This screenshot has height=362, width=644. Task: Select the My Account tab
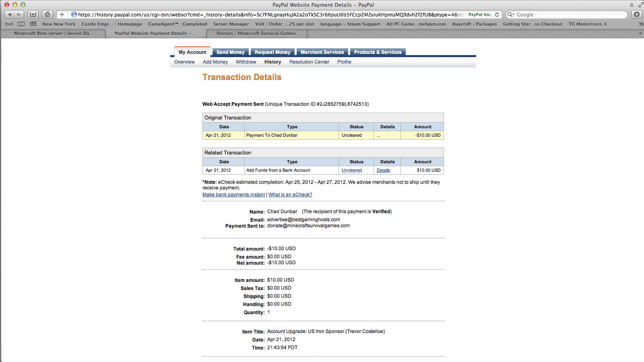click(192, 52)
